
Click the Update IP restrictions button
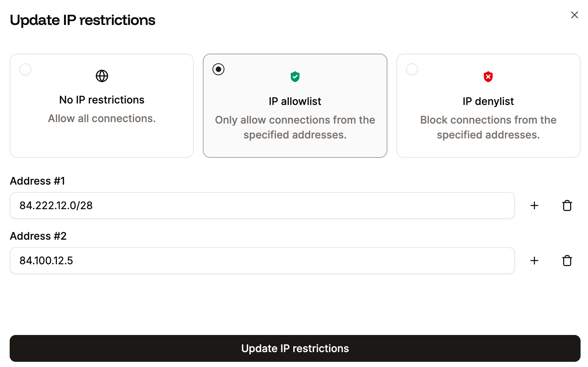coord(295,348)
